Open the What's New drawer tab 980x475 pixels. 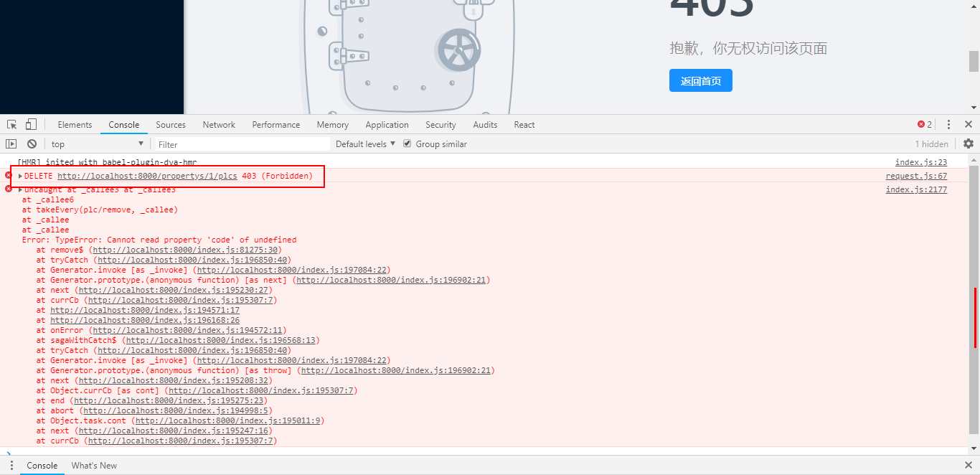coord(94,465)
